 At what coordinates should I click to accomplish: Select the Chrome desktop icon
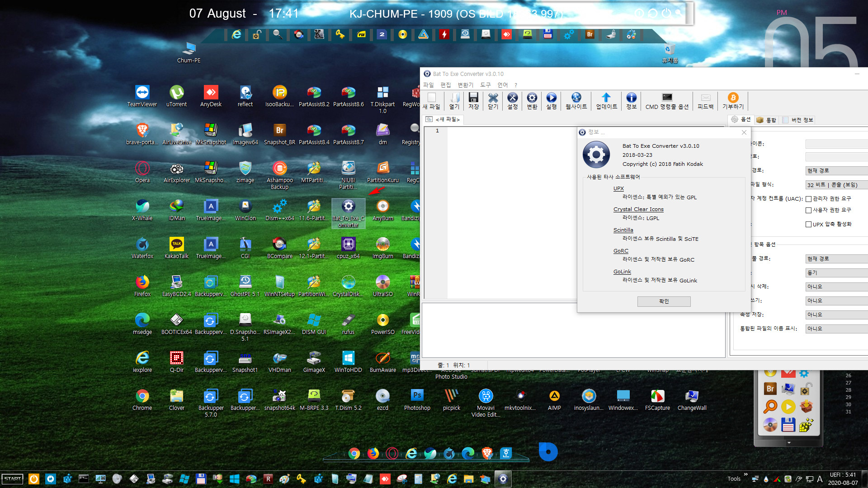pyautogui.click(x=142, y=400)
